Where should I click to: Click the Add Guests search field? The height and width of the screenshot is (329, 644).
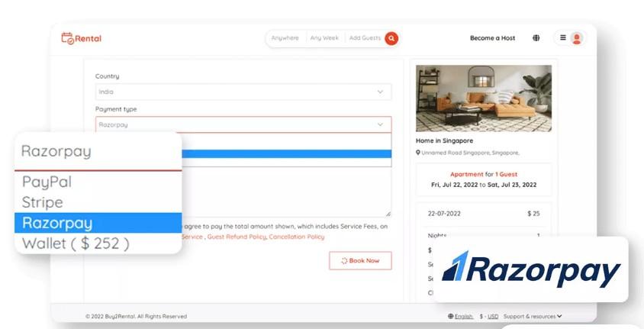[365, 38]
